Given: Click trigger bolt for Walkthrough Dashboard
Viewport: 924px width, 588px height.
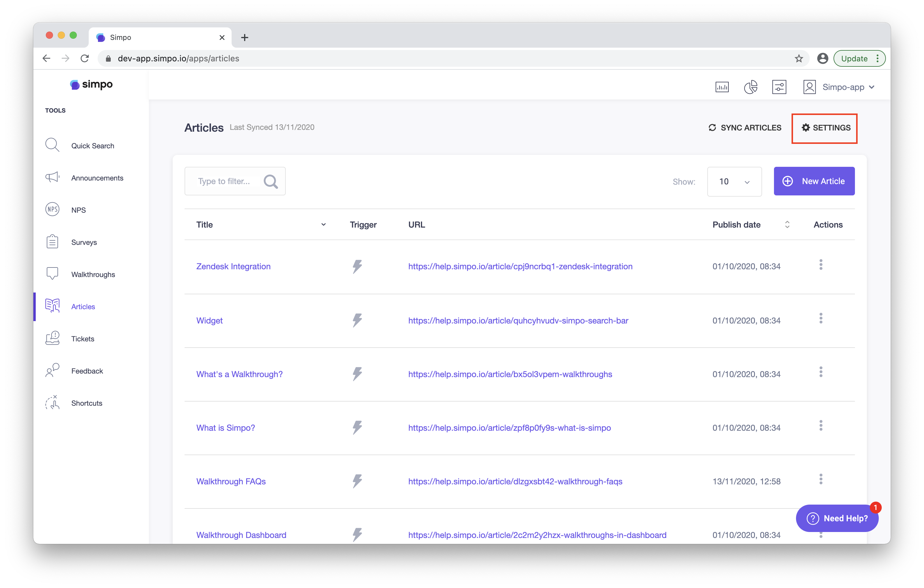Looking at the screenshot, I should coord(357,535).
